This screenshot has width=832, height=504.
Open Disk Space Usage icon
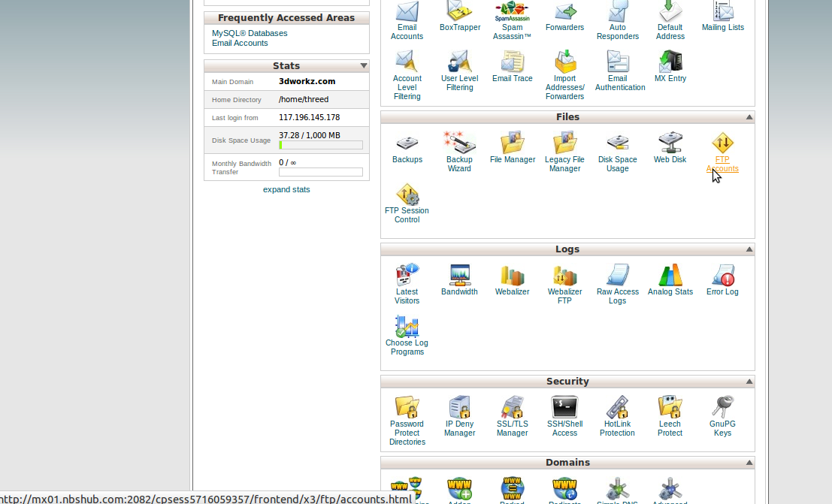(x=617, y=143)
